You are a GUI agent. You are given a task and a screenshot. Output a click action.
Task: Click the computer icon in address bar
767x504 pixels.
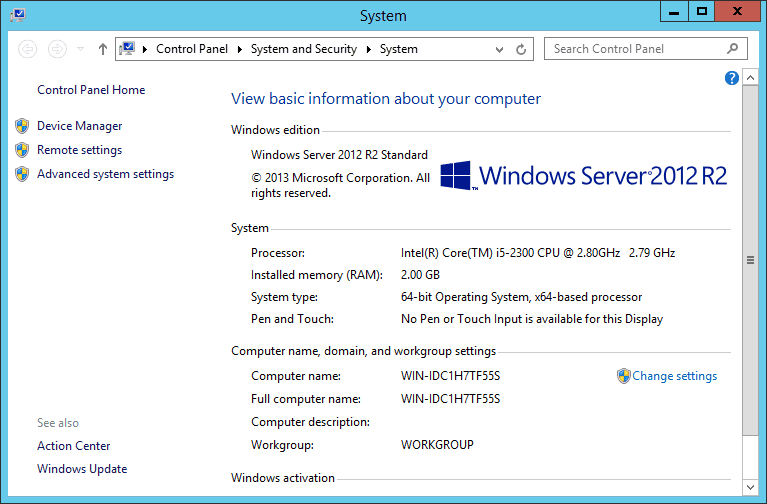128,48
